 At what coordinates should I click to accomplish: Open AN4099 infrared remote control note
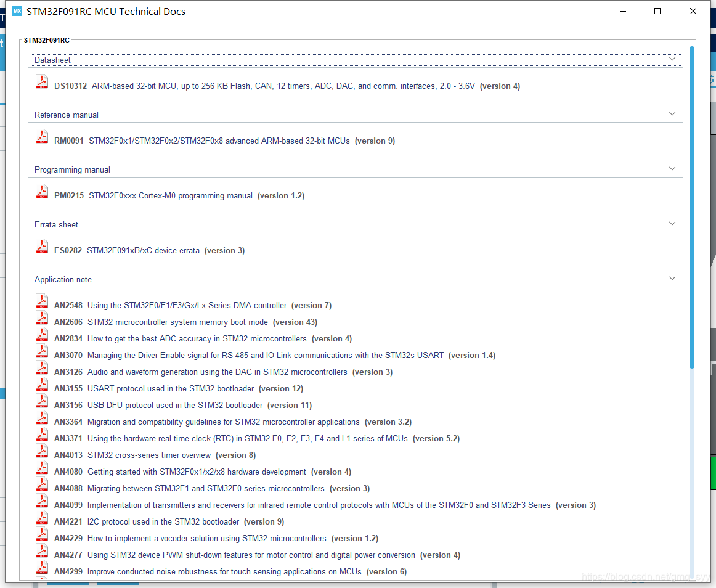[x=325, y=505]
